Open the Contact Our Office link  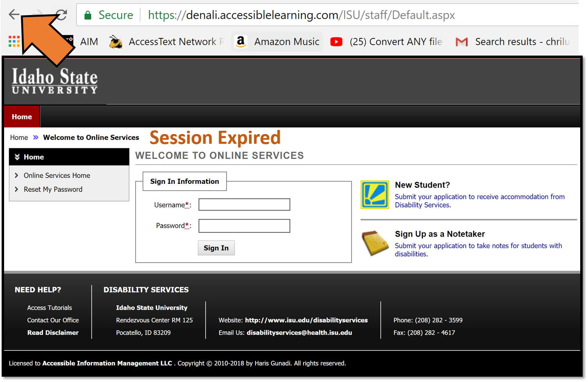click(53, 320)
